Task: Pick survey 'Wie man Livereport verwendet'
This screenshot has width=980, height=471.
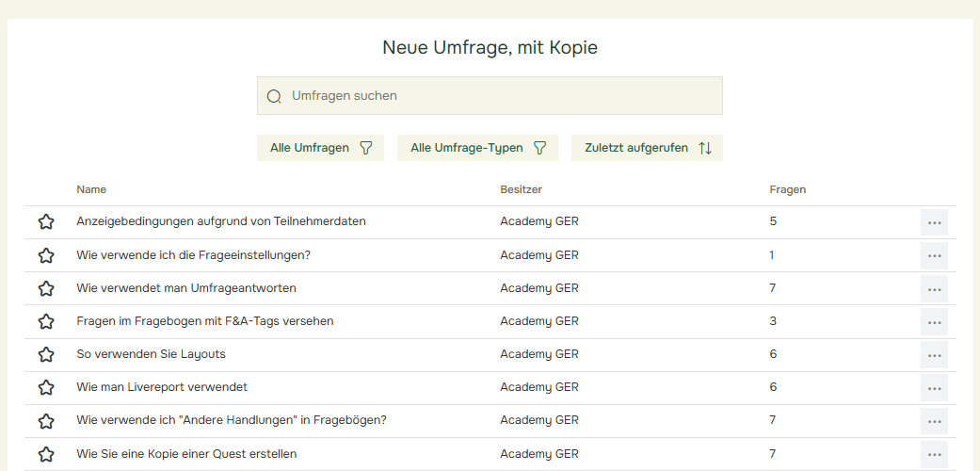Action: click(x=162, y=387)
